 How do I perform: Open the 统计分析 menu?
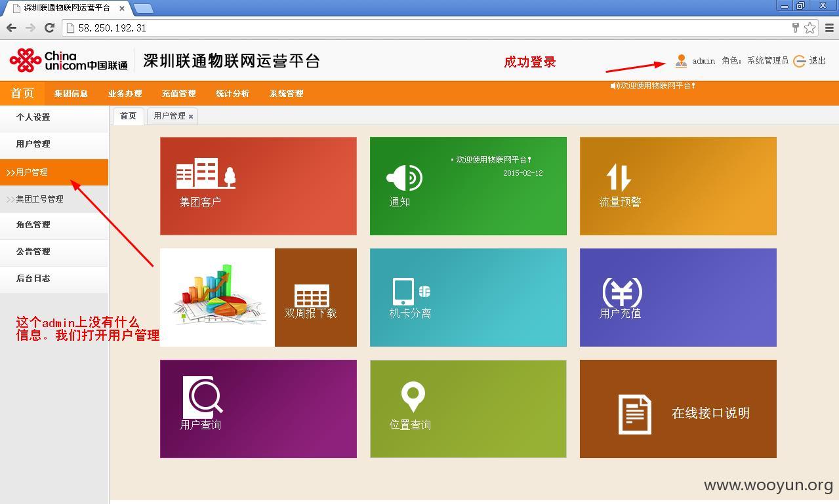point(232,93)
